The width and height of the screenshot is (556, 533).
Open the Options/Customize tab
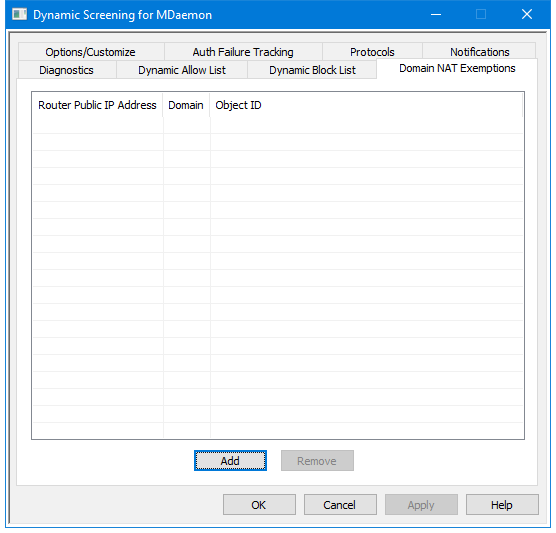(x=91, y=52)
